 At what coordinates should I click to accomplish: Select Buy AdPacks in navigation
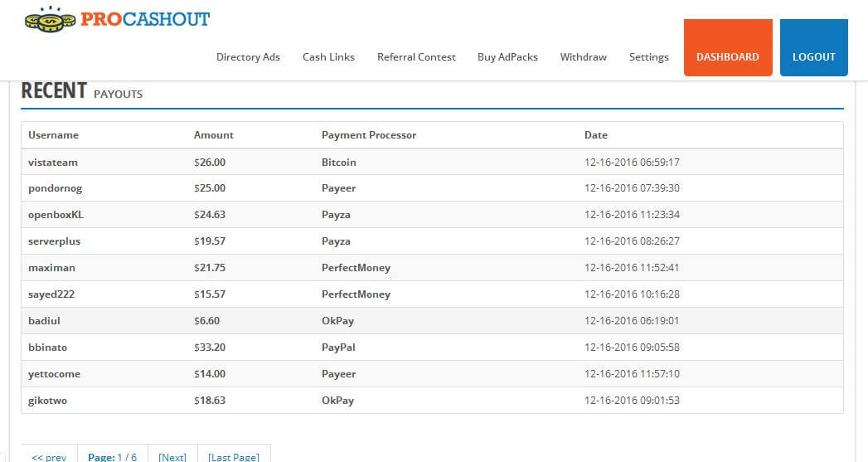click(x=507, y=57)
